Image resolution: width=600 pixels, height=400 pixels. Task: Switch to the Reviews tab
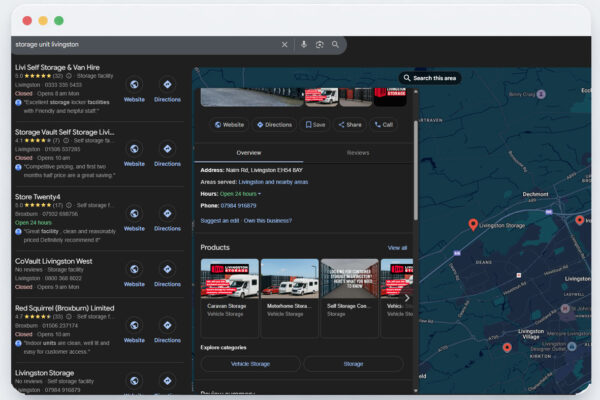(357, 153)
